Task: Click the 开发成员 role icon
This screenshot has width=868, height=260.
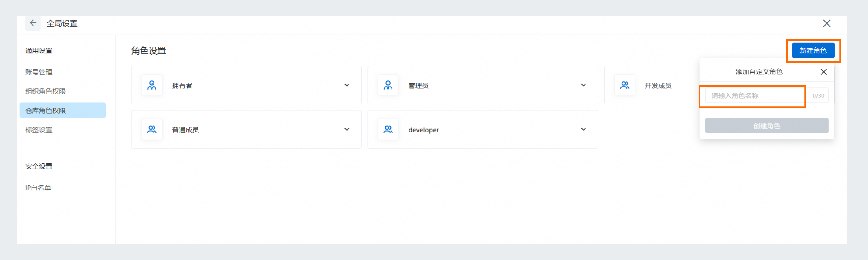Action: point(625,85)
